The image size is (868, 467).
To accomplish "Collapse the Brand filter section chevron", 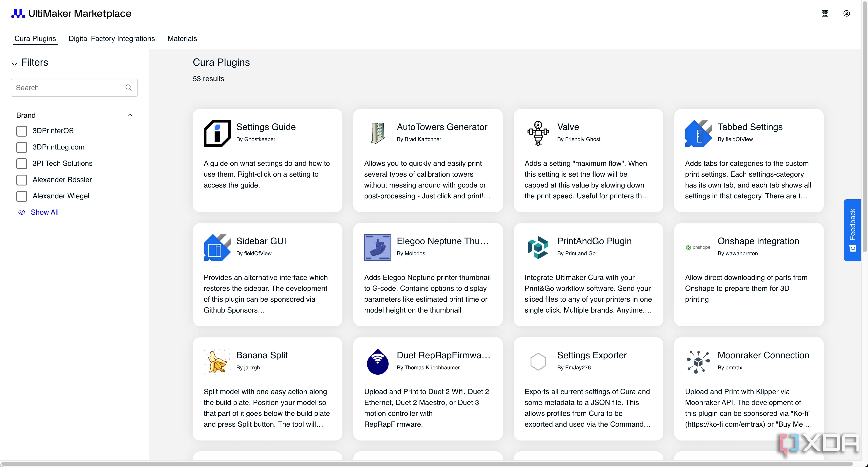I will 130,115.
